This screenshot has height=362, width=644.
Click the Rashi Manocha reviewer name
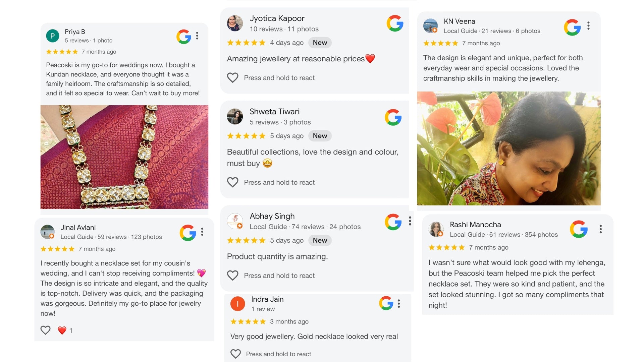pos(475,225)
